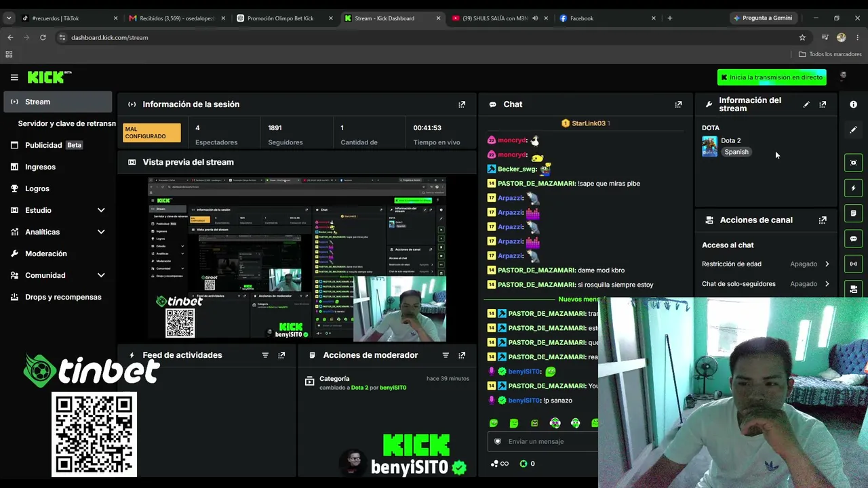Switch to the Facebook tab

coord(606,18)
